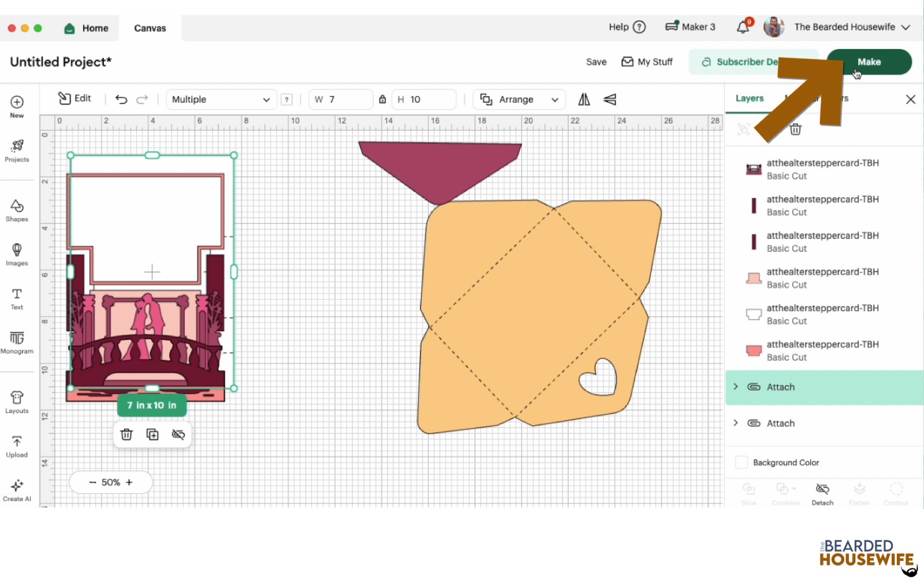
Task: Click Save in the header
Action: coord(596,62)
